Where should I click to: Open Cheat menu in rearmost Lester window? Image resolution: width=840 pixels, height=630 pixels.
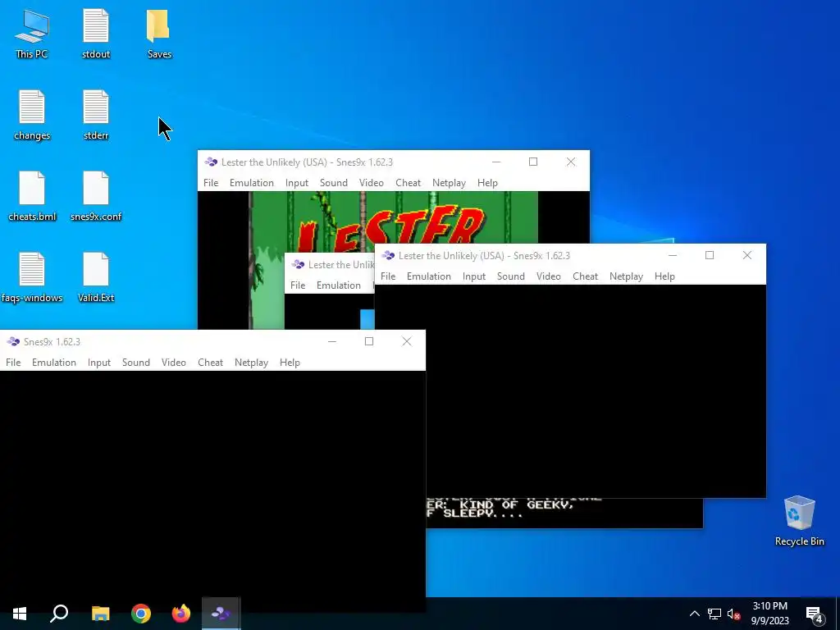point(409,183)
